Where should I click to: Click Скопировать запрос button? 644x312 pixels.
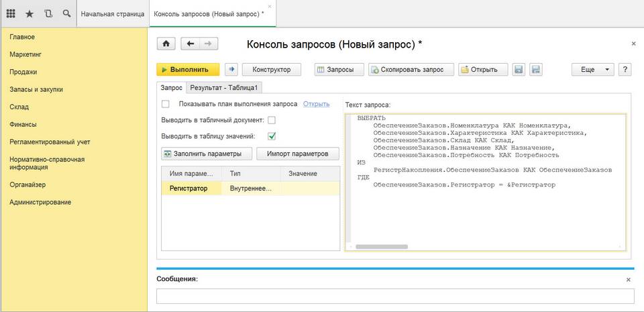click(411, 69)
